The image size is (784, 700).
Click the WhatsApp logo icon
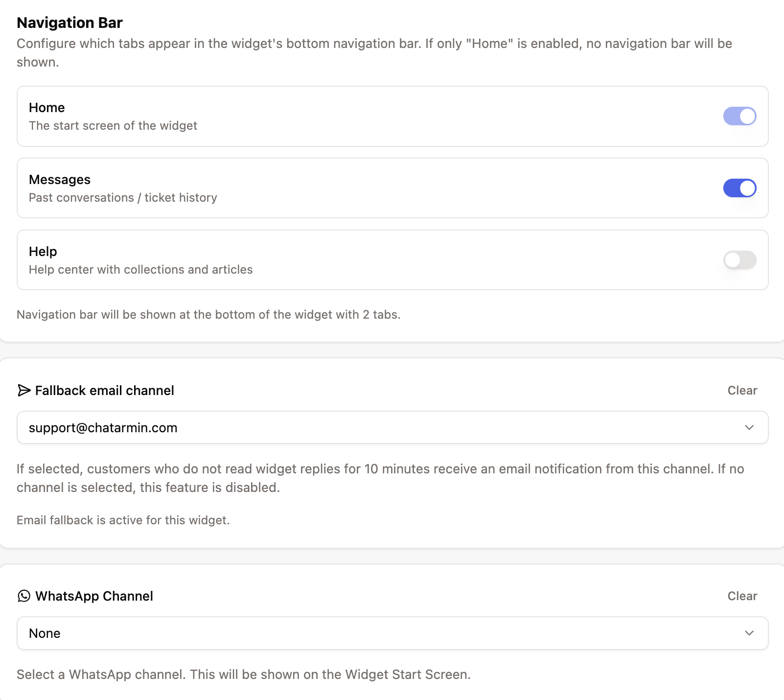coord(24,596)
